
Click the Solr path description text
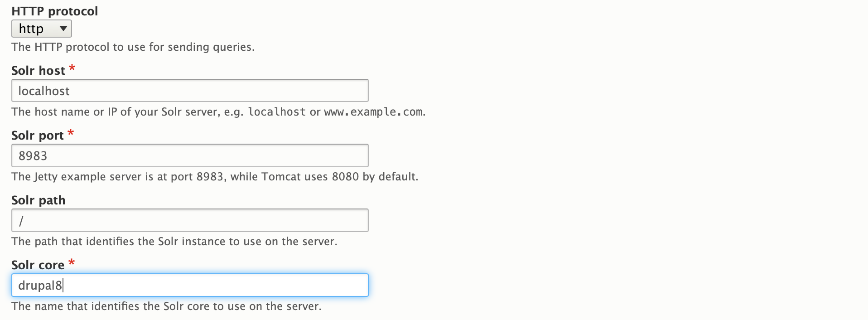click(174, 242)
